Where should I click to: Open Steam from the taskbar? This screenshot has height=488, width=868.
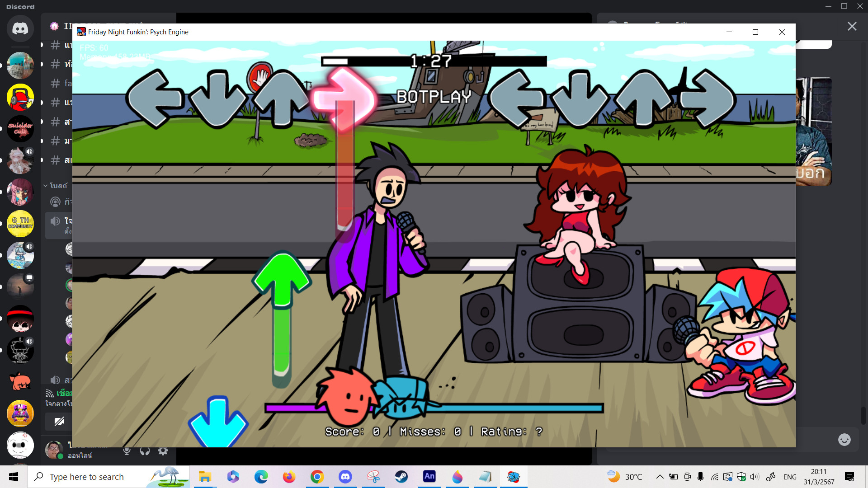tap(401, 477)
